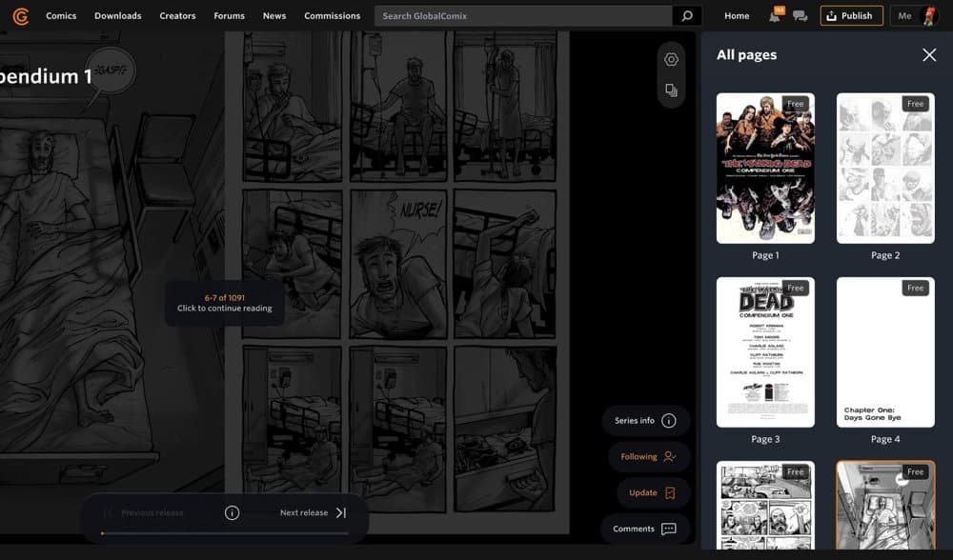Select the highlighted hospital bed page thumbnail
The height and width of the screenshot is (560, 953).
pyautogui.click(x=885, y=506)
